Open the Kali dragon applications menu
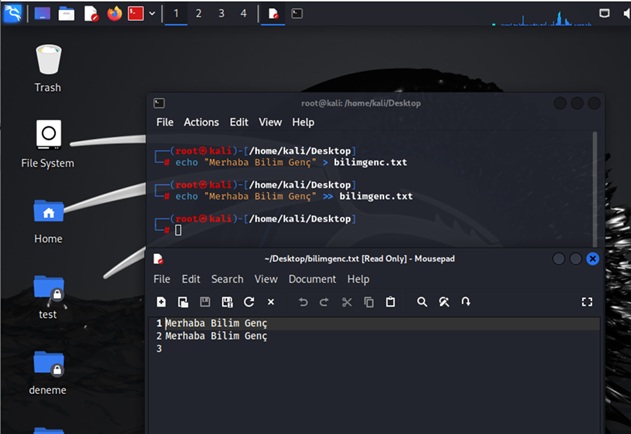Viewport: 631px width, 434px height. coord(12,13)
